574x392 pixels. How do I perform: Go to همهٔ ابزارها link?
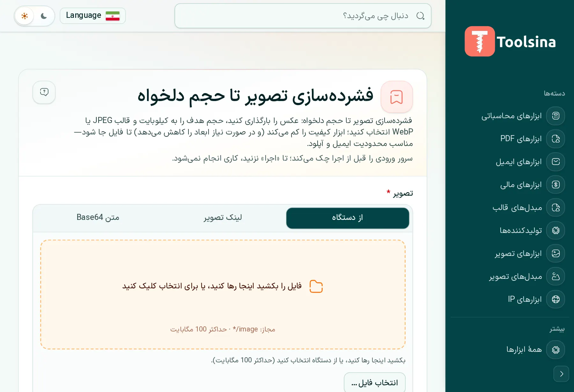tap(524, 350)
